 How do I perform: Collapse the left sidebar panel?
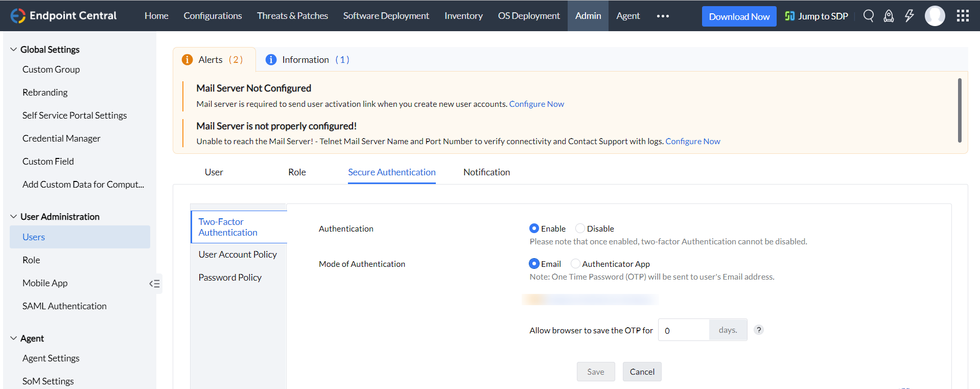tap(154, 284)
